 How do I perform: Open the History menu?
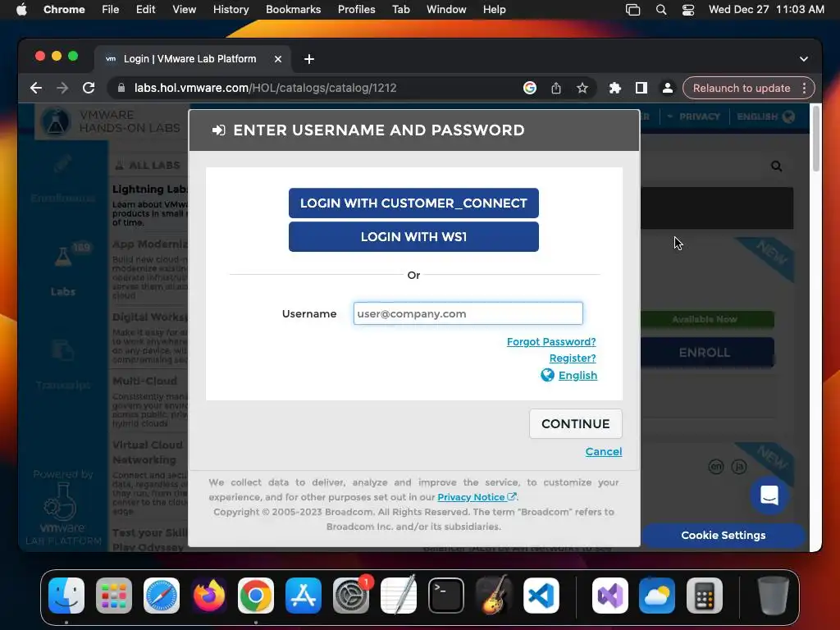point(231,9)
